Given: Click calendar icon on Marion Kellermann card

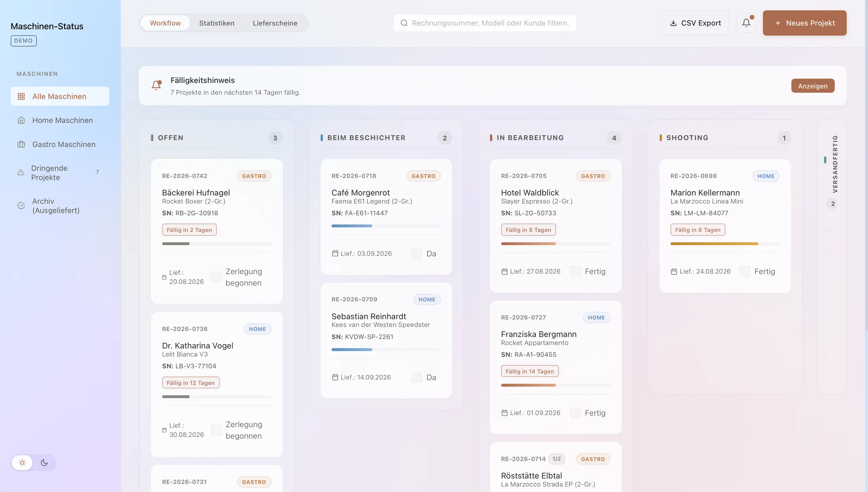Looking at the screenshot, I should point(674,271).
